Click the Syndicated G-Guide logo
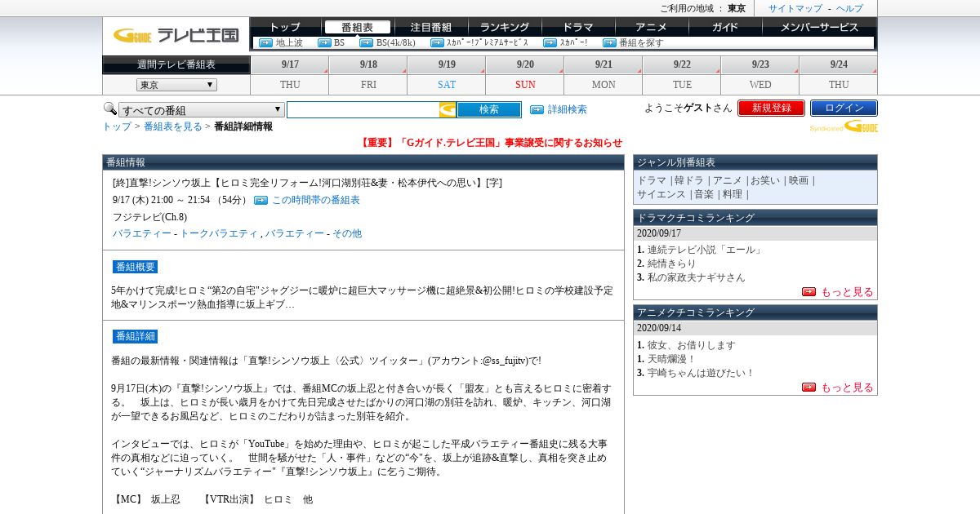The image size is (980, 514). (x=844, y=126)
